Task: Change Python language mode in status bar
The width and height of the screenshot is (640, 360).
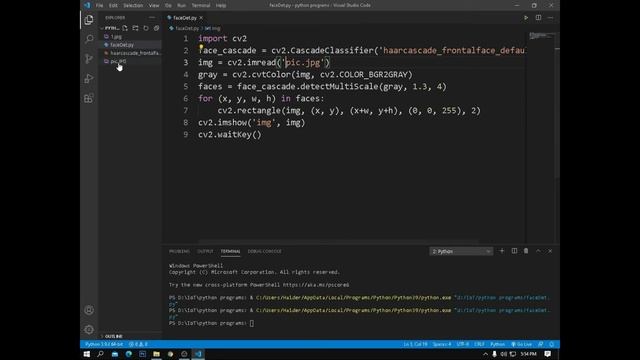Action: point(497,344)
